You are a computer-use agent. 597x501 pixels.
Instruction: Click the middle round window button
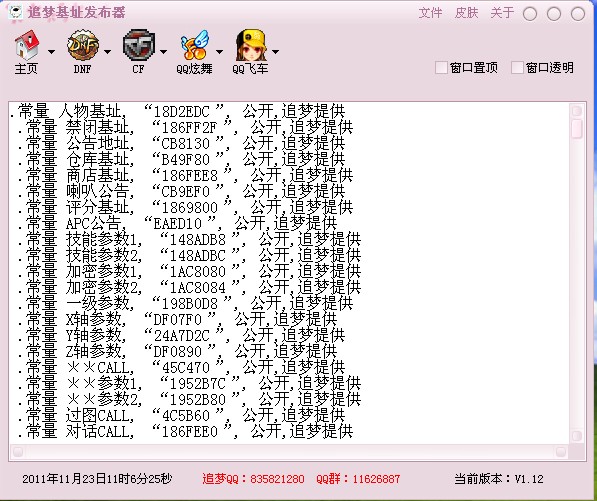tap(554, 14)
